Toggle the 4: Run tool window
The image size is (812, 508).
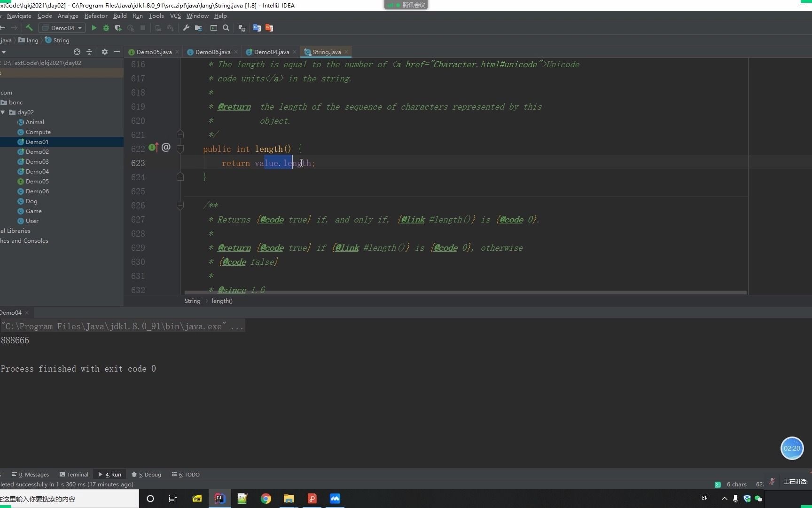109,475
